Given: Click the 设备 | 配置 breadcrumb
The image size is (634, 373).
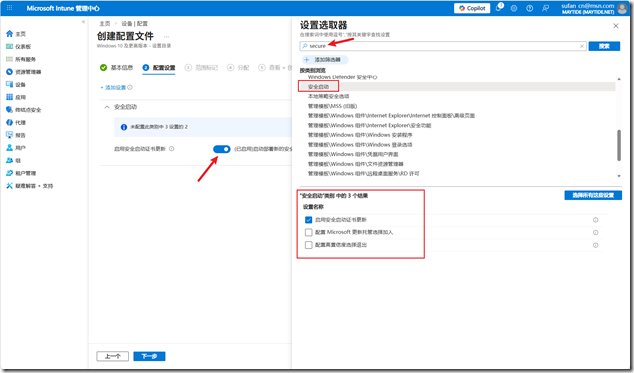Looking at the screenshot, I should [135, 24].
